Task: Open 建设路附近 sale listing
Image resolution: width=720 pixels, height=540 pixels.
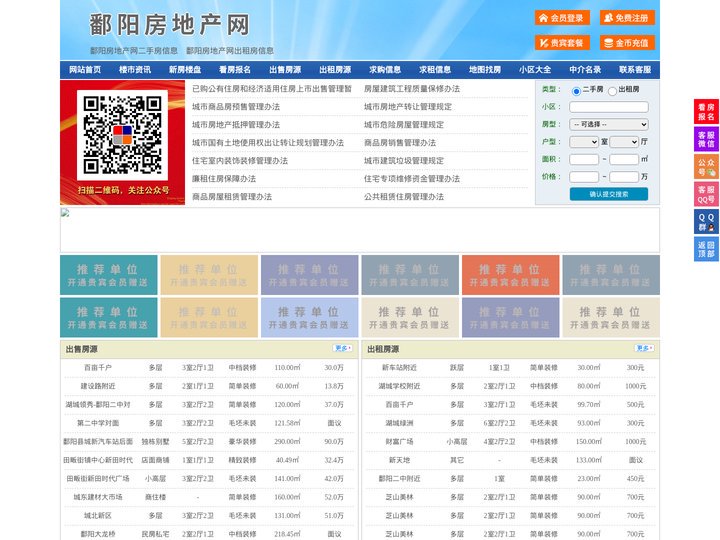Action: click(98, 386)
